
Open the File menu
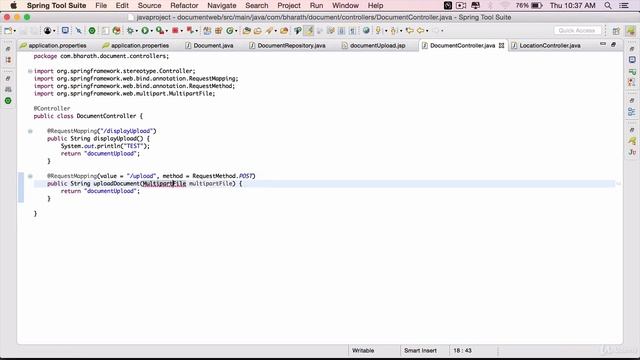point(101,6)
